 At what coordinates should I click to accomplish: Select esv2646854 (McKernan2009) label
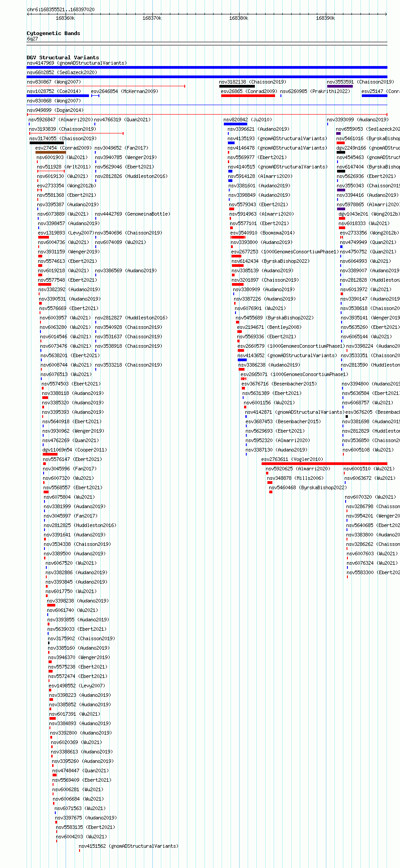tap(124, 91)
